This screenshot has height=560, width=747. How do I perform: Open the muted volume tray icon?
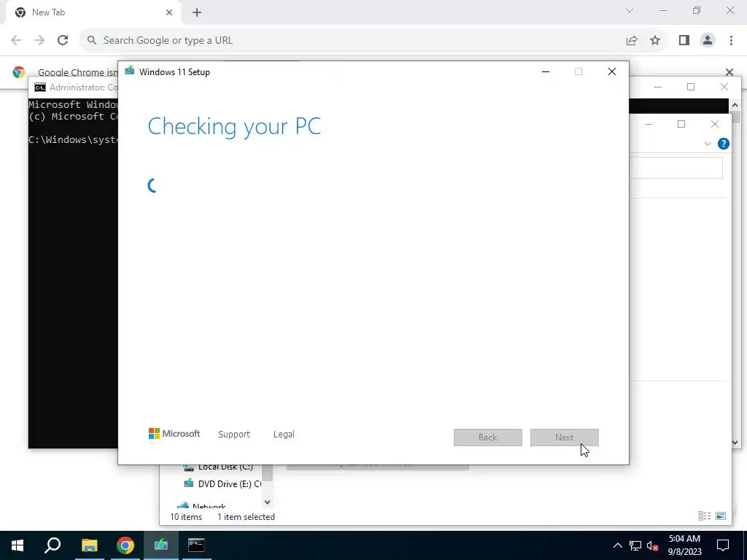coord(653,545)
